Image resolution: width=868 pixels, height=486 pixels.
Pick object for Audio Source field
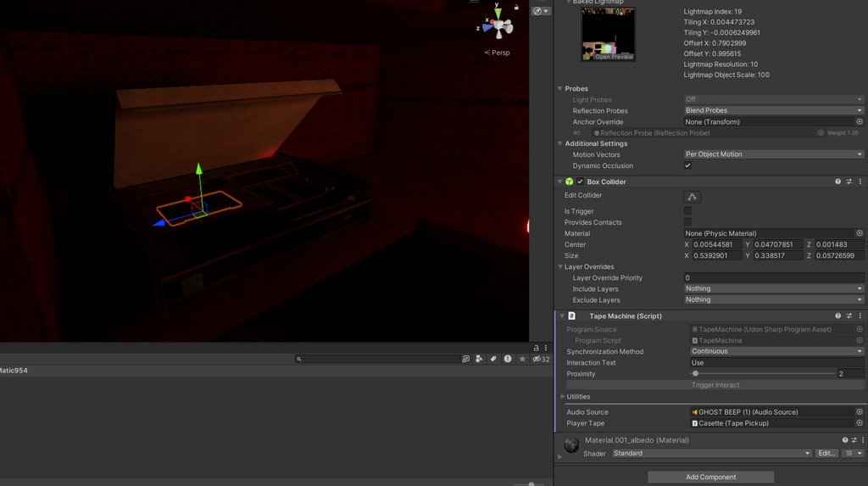(x=860, y=412)
